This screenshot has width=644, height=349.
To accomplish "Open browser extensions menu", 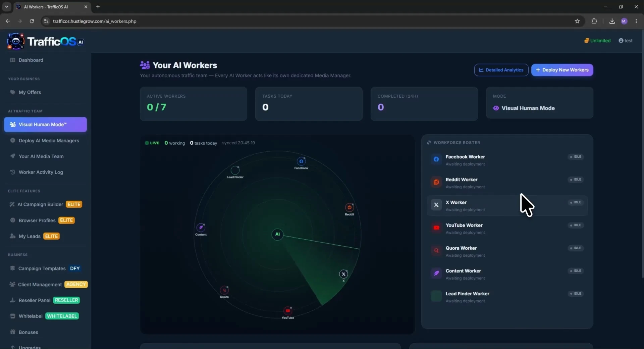I will [594, 21].
